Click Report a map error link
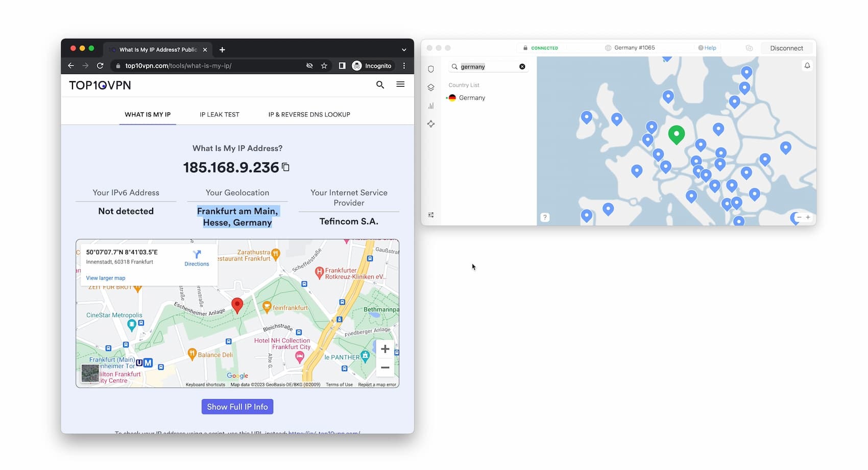This screenshot has height=470, width=868. point(377,385)
